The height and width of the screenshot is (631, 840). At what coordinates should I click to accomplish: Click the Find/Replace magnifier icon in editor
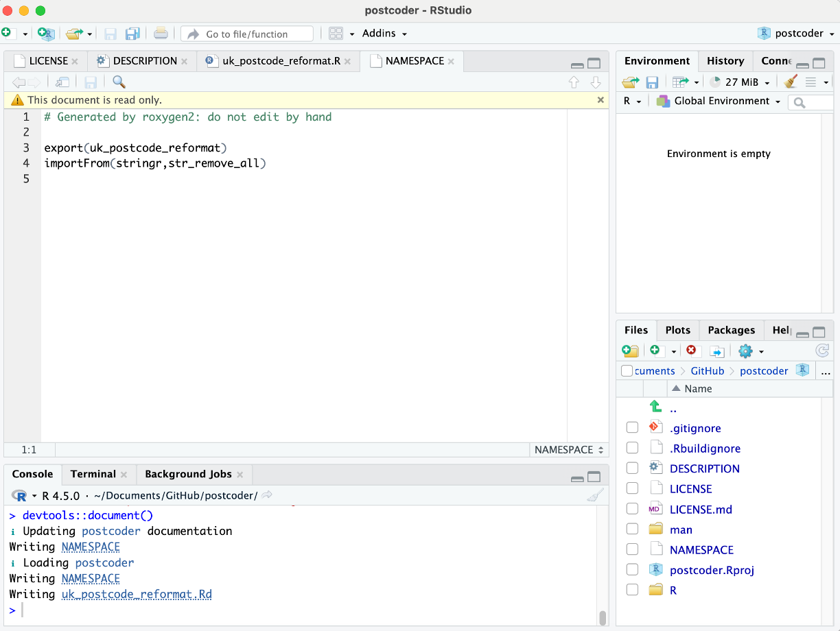[x=119, y=82]
